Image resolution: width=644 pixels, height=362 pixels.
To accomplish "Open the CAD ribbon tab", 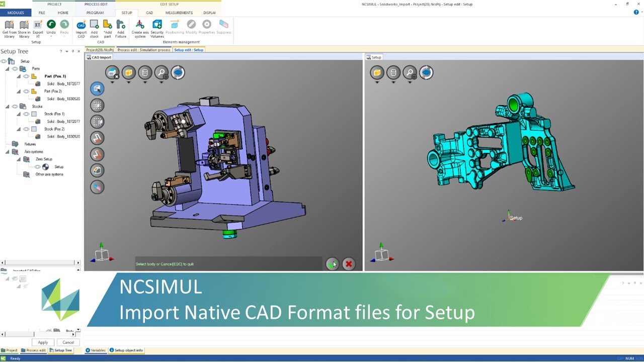I will (149, 13).
